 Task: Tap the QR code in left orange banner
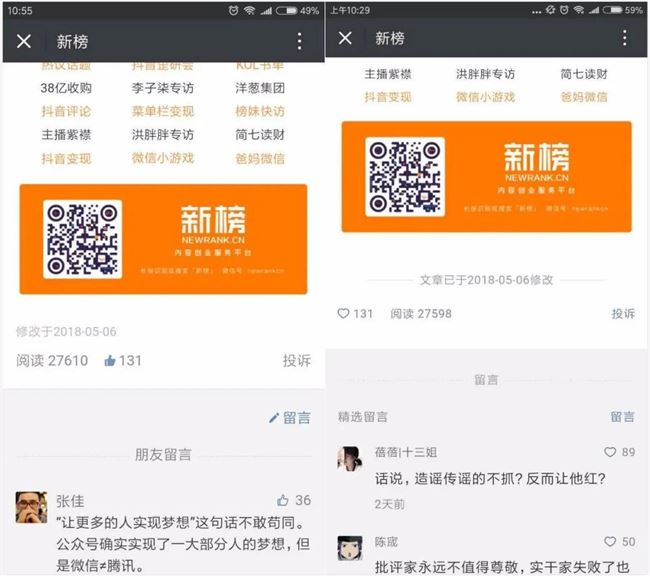point(82,239)
